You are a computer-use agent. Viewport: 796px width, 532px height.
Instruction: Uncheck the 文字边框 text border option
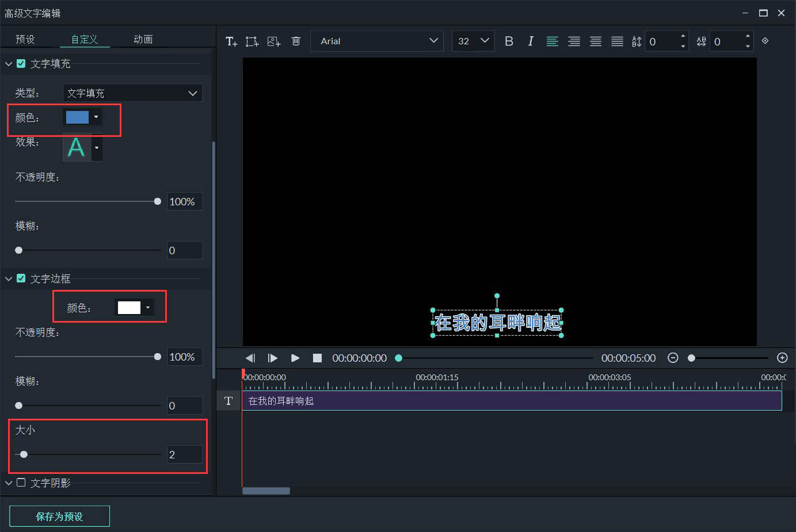(21, 278)
